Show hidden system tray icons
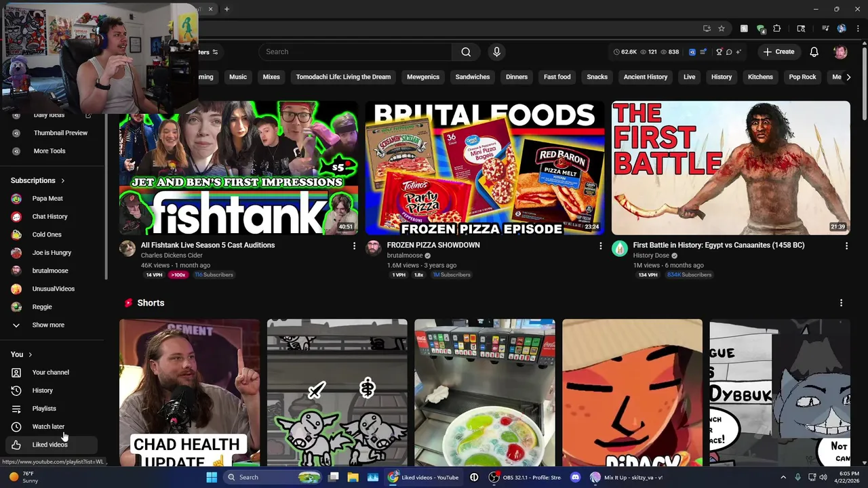The width and height of the screenshot is (868, 488). pyautogui.click(x=783, y=477)
